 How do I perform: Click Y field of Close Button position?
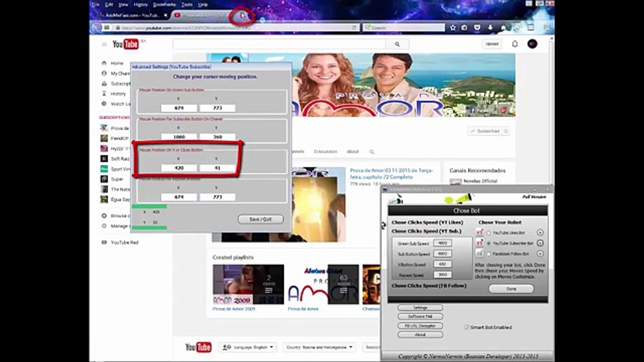click(217, 168)
